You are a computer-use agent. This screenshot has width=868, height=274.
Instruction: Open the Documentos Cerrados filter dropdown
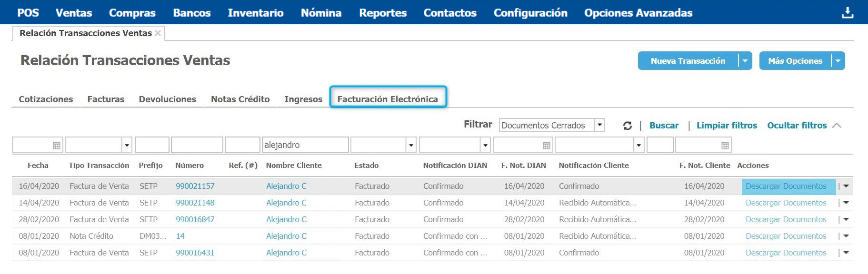click(599, 125)
